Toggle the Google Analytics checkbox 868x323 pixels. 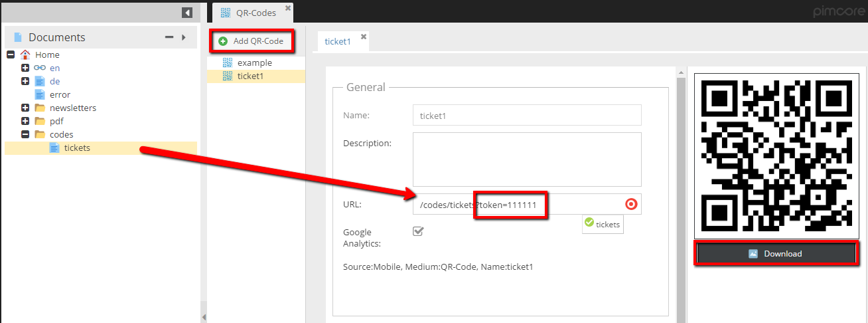(418, 231)
